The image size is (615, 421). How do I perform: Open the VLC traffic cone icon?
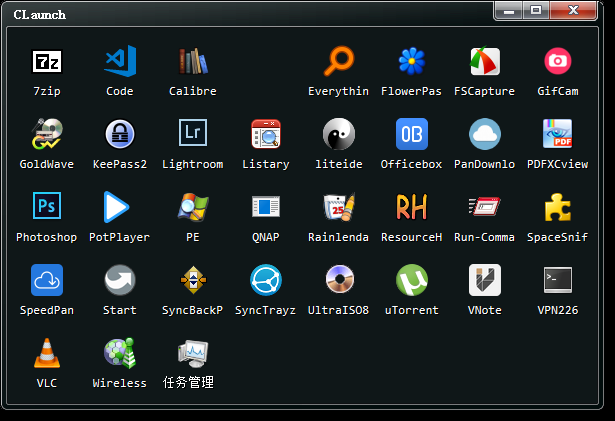pos(47,353)
